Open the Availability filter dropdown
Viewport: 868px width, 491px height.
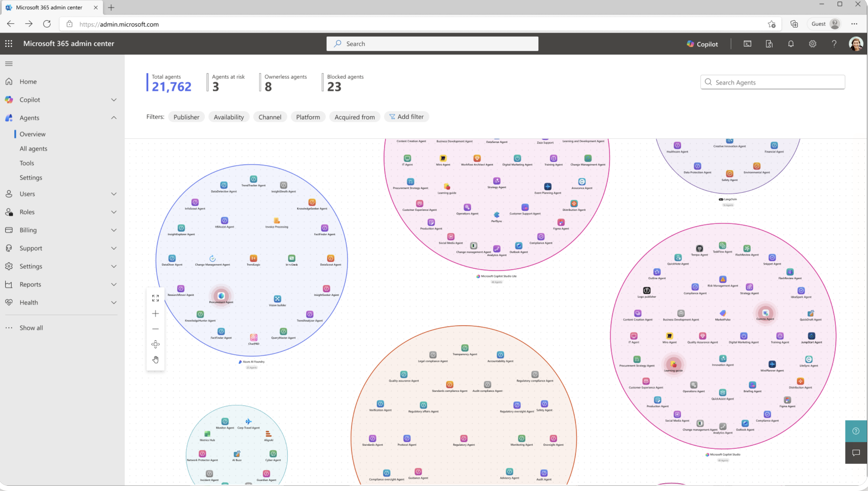tap(229, 117)
